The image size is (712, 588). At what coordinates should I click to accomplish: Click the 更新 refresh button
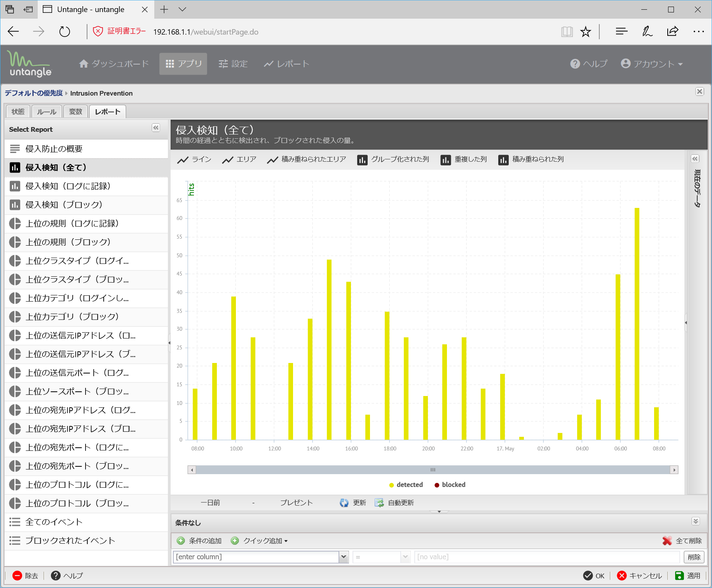353,503
